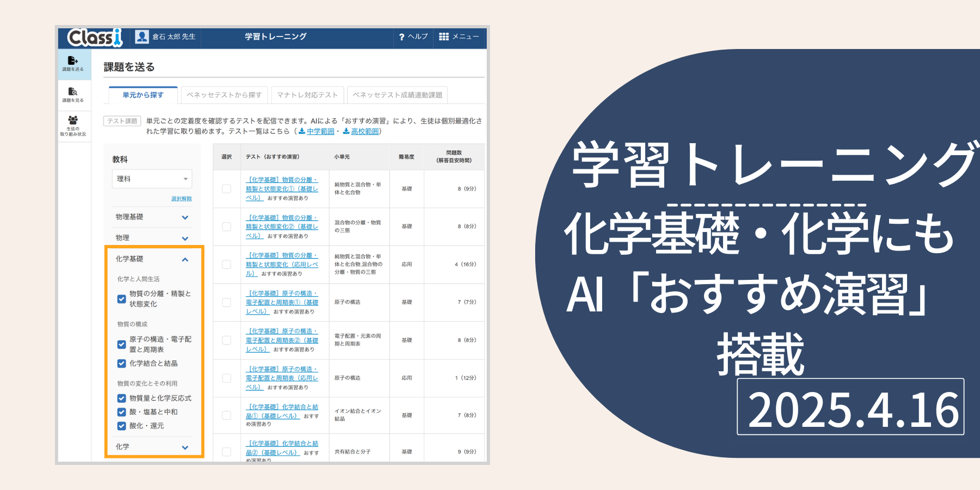Expand the 化学 section
Image resolution: width=980 pixels, height=490 pixels.
click(x=152, y=447)
